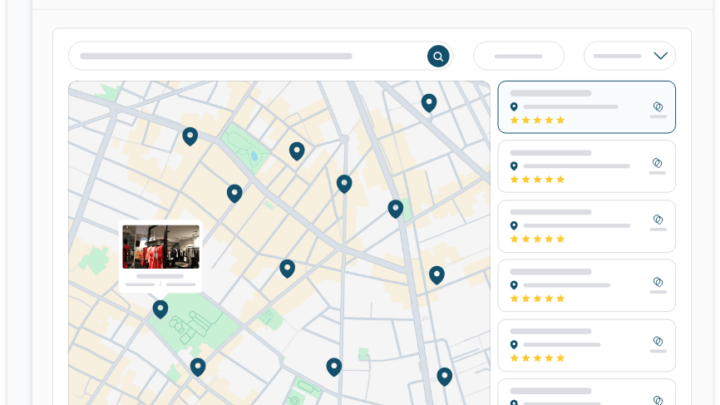
Task: Click the star rating in the third result card
Action: pyautogui.click(x=537, y=239)
